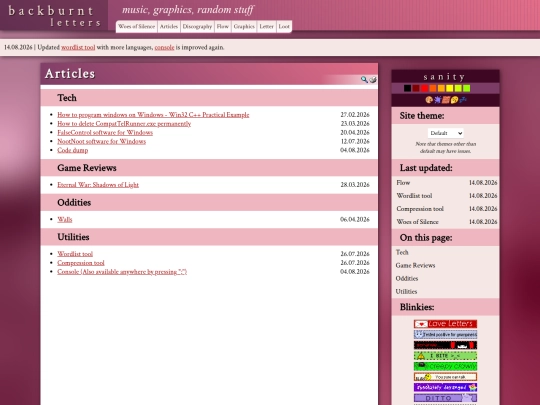Open the Graphics tab
Screen dimensions: 540x405
(x=244, y=27)
